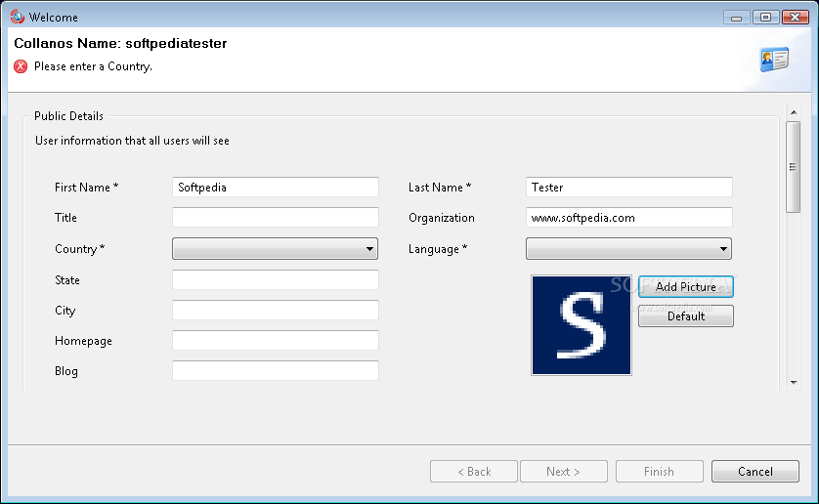This screenshot has width=819, height=504.
Task: Click into the City field
Action: coord(276,311)
